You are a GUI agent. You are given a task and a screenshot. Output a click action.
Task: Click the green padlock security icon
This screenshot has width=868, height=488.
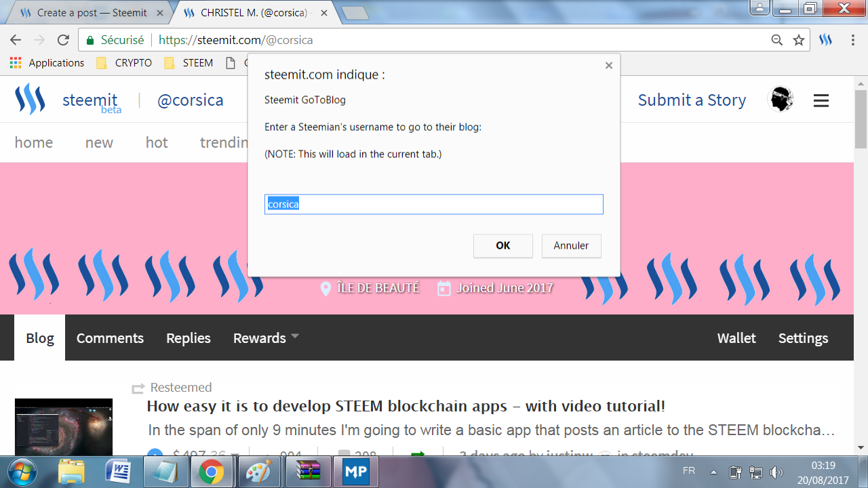point(90,40)
